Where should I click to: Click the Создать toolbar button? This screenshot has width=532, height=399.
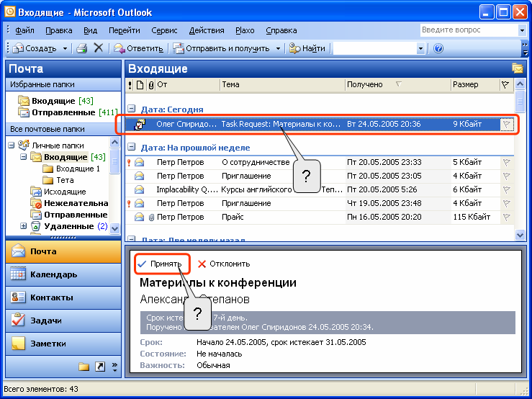34,48
